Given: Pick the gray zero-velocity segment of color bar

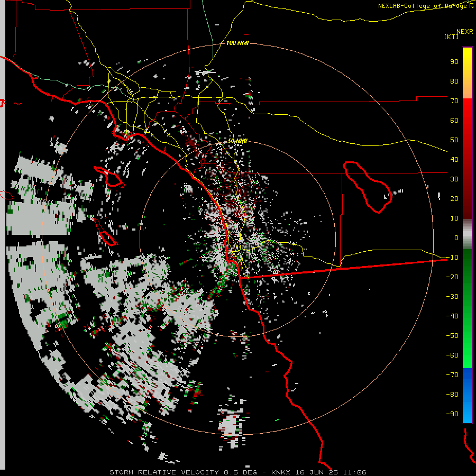Looking at the screenshot, I should [467, 234].
